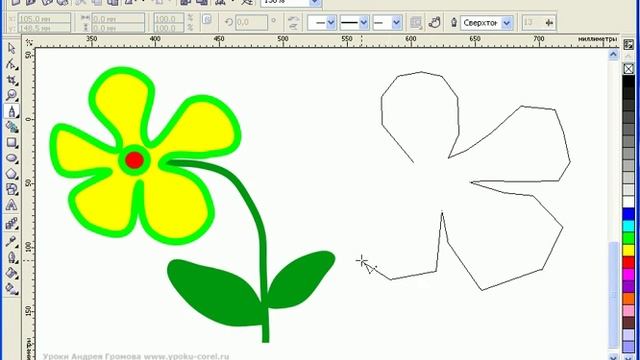The image size is (640, 360).
Task: Click the mirror vertically button
Action: pyautogui.click(x=293, y=27)
